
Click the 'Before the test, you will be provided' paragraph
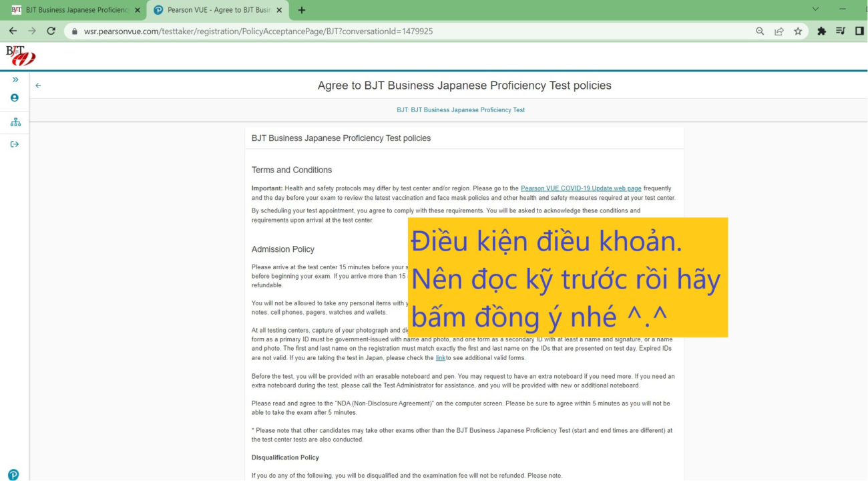point(463,381)
